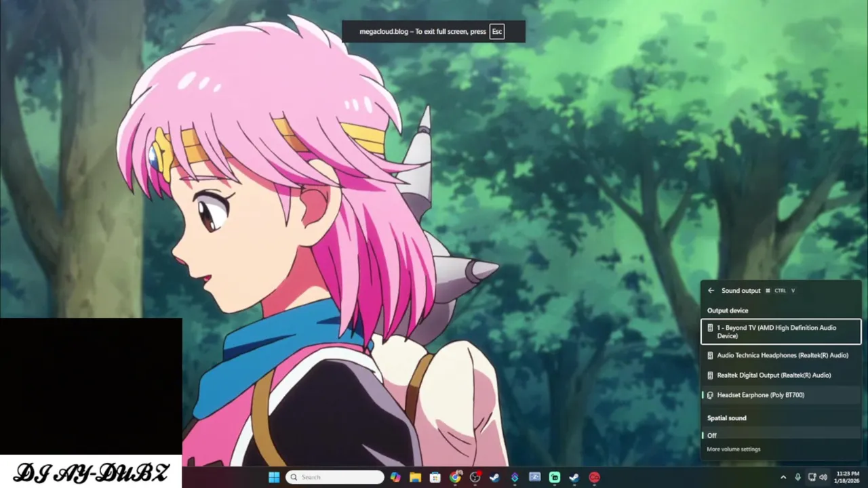Open the Windows Start menu
This screenshot has height=488, width=868.
(274, 477)
